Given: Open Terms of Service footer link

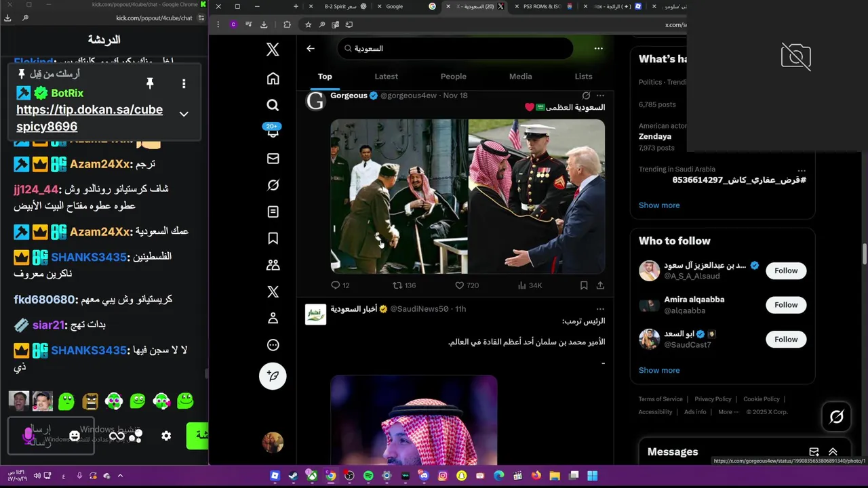Looking at the screenshot, I should click(660, 399).
